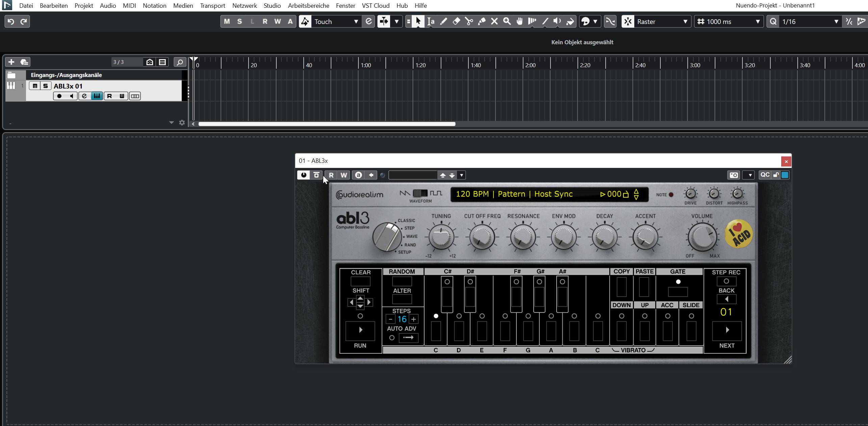868x426 pixels.
Task: Select the Zoom magnifier tool
Action: 507,22
